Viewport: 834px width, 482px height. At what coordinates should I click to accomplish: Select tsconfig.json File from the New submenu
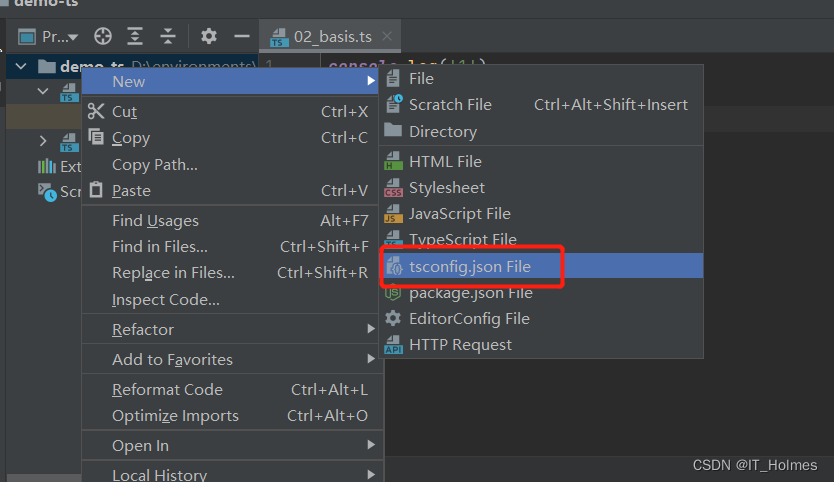click(x=469, y=267)
